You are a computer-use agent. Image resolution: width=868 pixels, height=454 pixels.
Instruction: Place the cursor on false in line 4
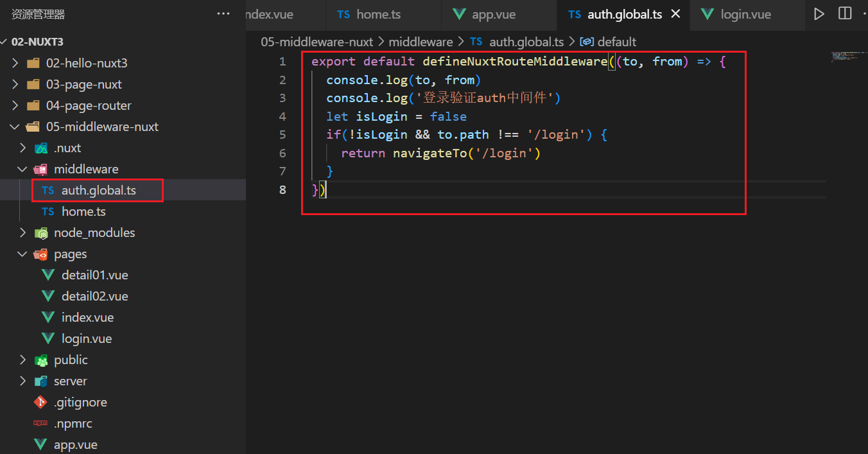(448, 117)
